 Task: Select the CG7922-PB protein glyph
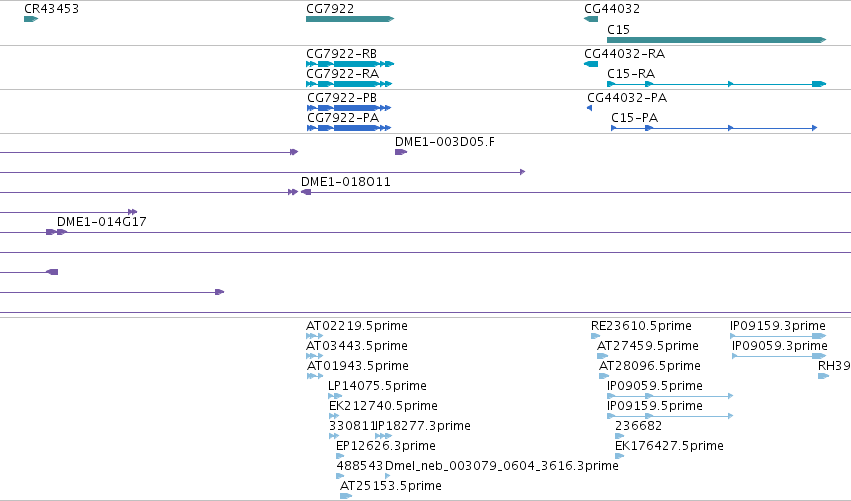coord(349,108)
